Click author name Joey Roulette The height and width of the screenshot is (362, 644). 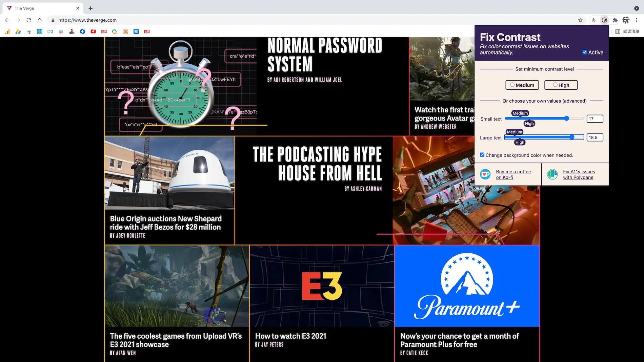pyautogui.click(x=130, y=236)
